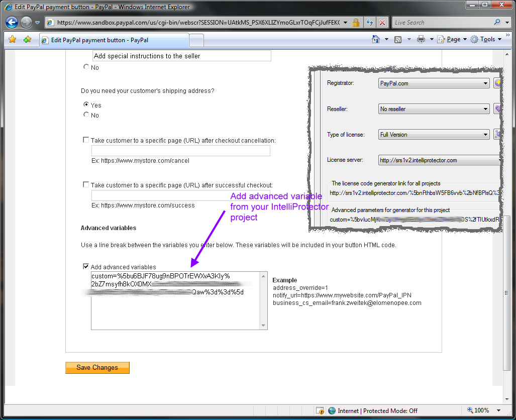
Task: Click the Add to Favorites icon
Action: tap(27, 39)
